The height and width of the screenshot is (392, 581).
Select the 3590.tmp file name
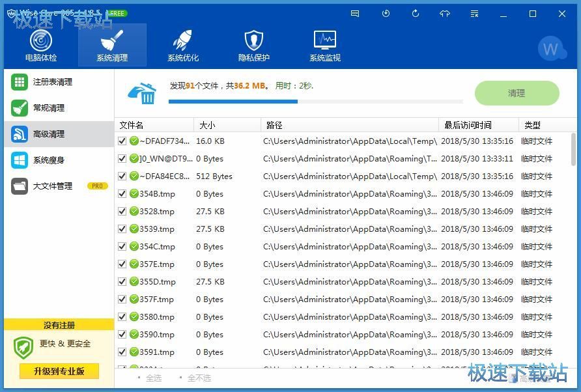157,335
